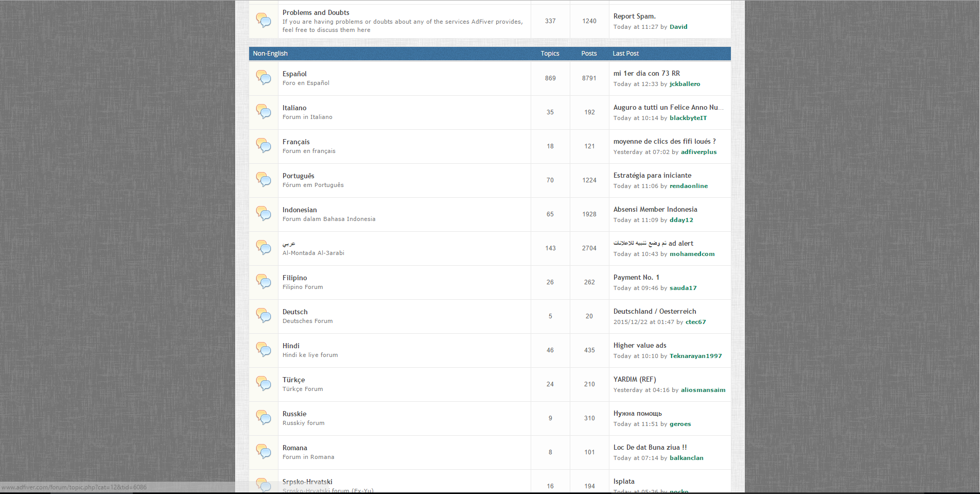Open last post 'Payment No. 1'
The image size is (980, 494).
pyautogui.click(x=636, y=277)
